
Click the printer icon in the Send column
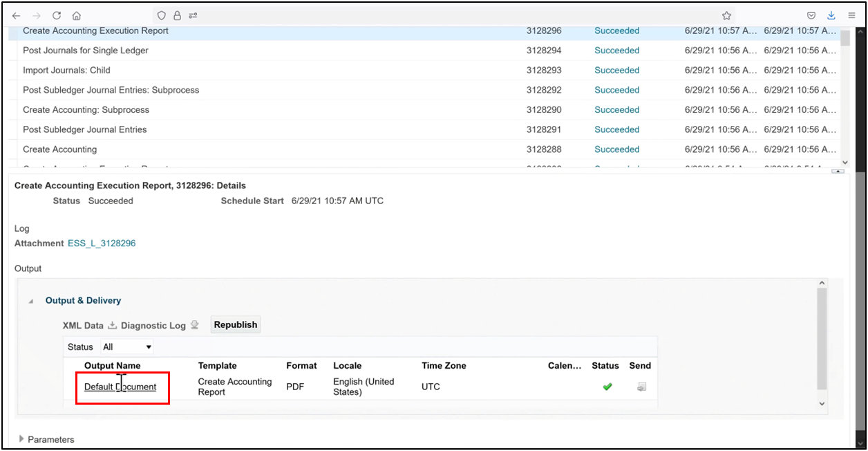coord(640,387)
